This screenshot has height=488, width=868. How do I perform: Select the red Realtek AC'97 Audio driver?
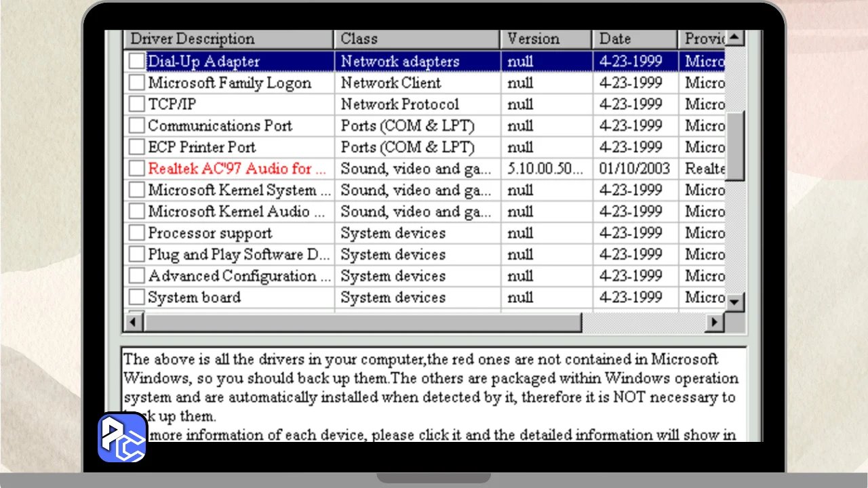tap(237, 169)
